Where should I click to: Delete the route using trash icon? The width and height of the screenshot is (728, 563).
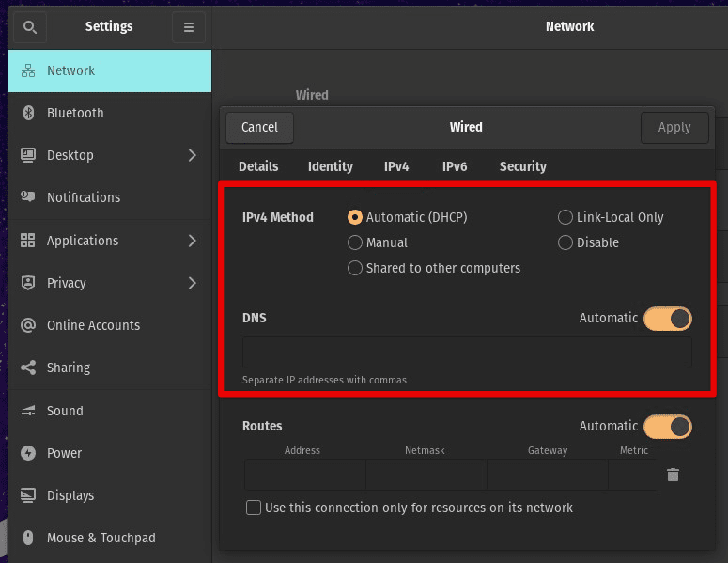pyautogui.click(x=673, y=475)
